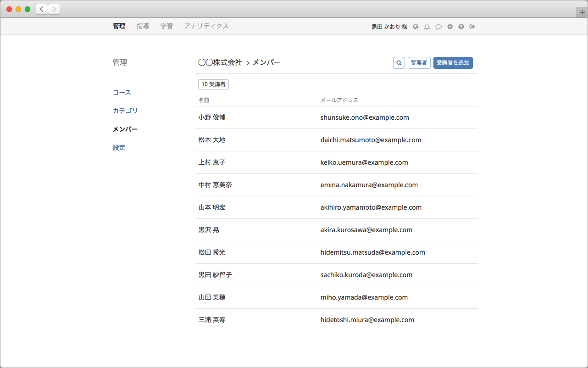Open settings via the gear icon

click(450, 27)
